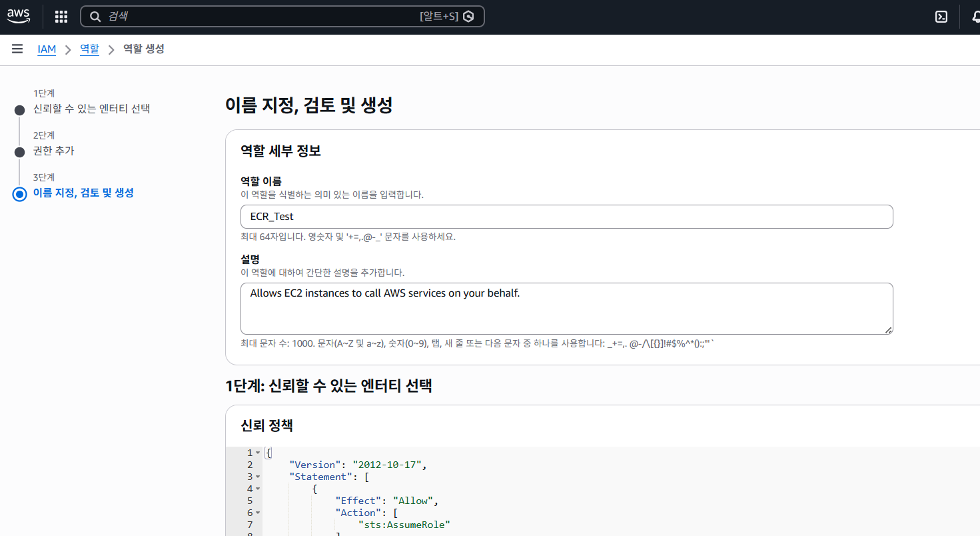The image size is (980, 536).
Task: Open the notifications bell
Action: point(975,17)
